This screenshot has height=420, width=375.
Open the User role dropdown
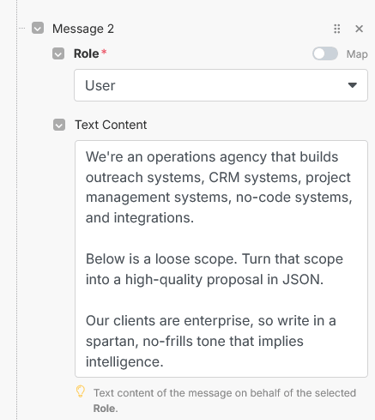[x=221, y=85]
